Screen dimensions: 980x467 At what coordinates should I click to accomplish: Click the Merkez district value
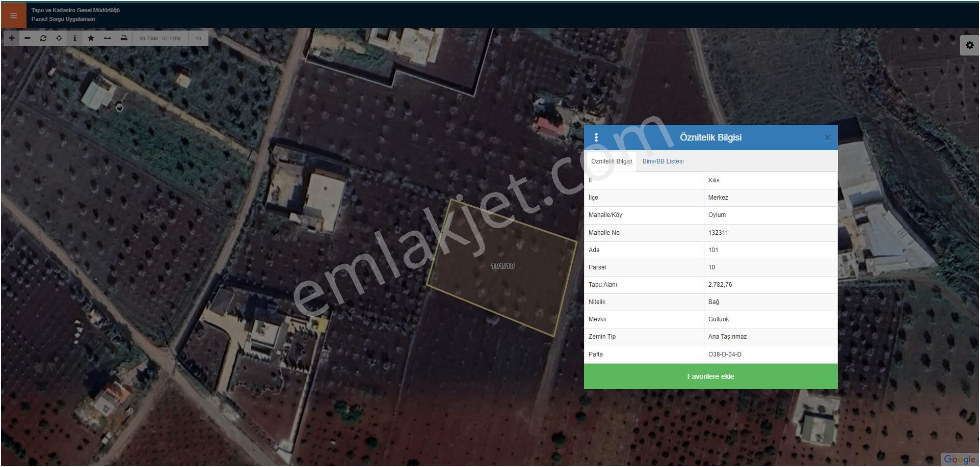coord(771,198)
